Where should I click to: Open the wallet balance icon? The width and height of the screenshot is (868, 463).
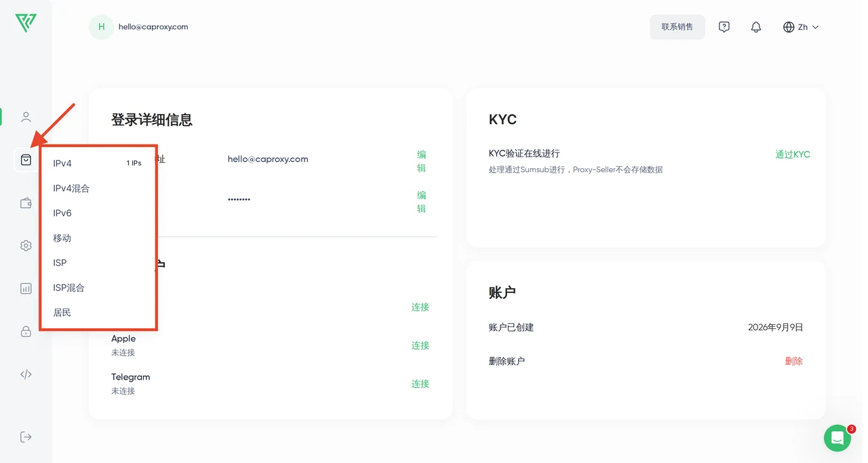[x=26, y=203]
